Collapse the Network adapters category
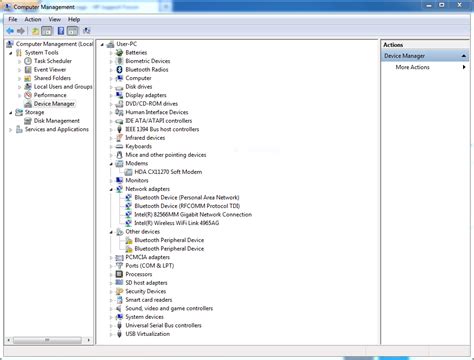The image size is (474, 360). click(111, 189)
